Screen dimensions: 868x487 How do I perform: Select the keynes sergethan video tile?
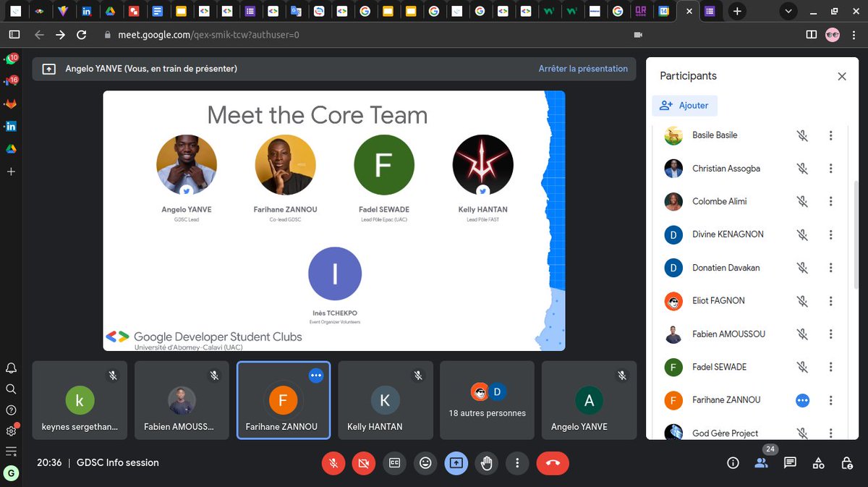click(x=80, y=400)
